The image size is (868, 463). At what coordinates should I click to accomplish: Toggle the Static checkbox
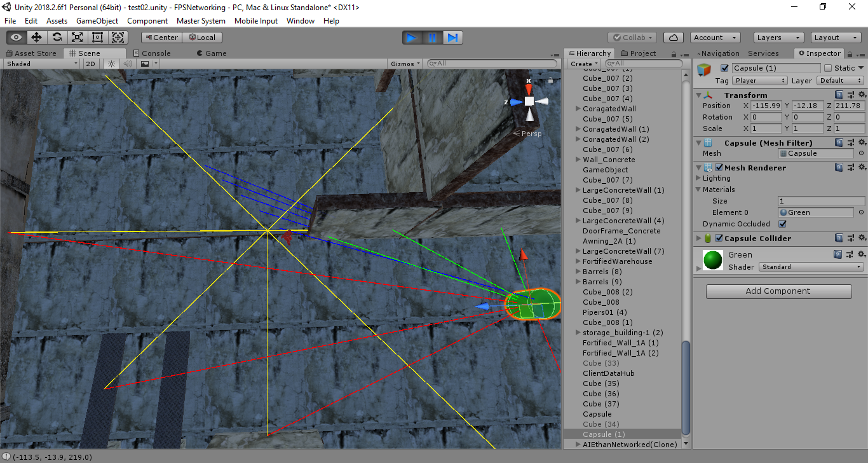click(x=828, y=68)
